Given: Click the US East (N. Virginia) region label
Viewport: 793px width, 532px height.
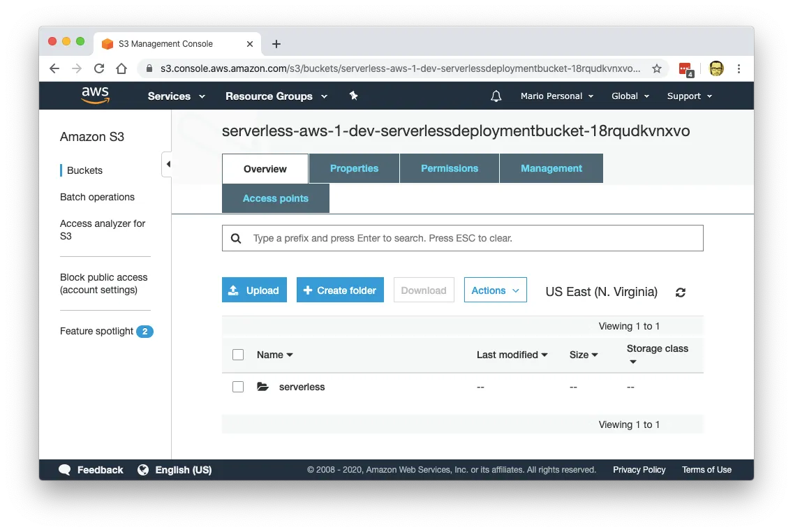Looking at the screenshot, I should coord(601,292).
